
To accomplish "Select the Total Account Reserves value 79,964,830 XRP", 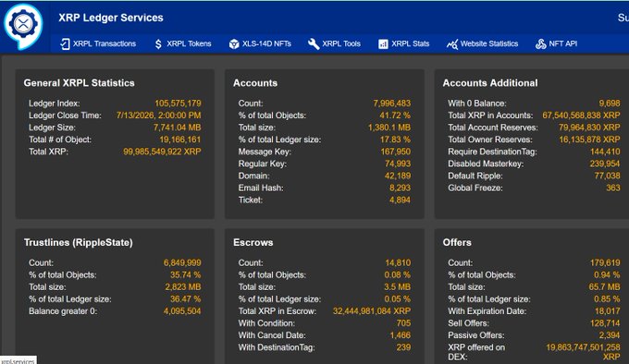I will coord(589,127).
